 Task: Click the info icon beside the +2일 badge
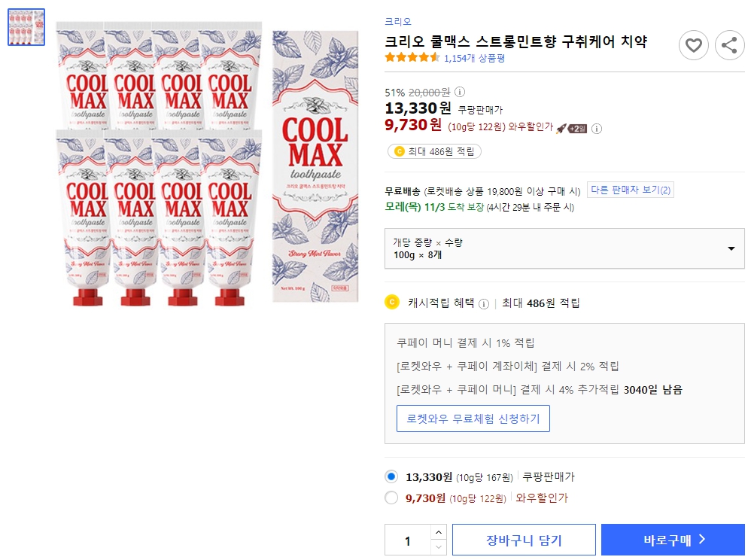pyautogui.click(x=595, y=126)
